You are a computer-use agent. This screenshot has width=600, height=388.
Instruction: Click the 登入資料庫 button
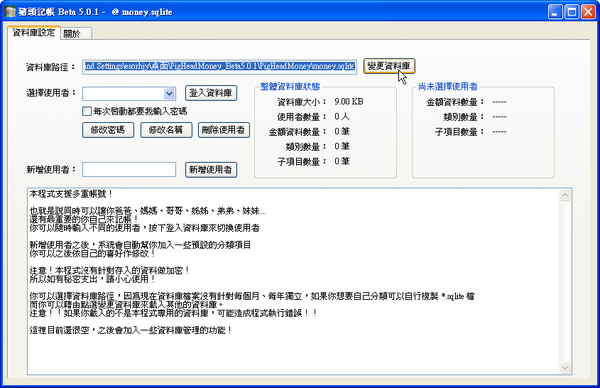coord(211,93)
